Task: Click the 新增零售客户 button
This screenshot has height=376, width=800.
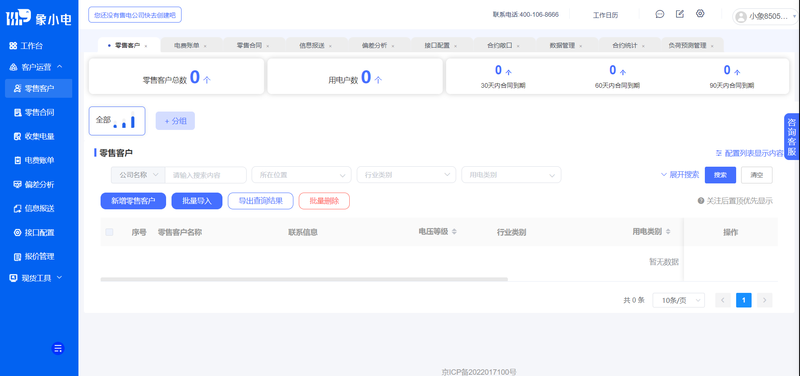Action: (133, 201)
